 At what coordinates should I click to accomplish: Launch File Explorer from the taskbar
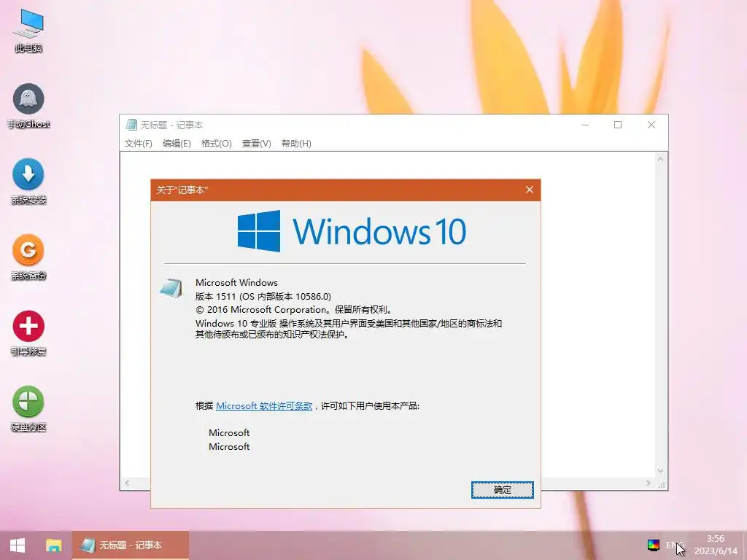click(53, 545)
